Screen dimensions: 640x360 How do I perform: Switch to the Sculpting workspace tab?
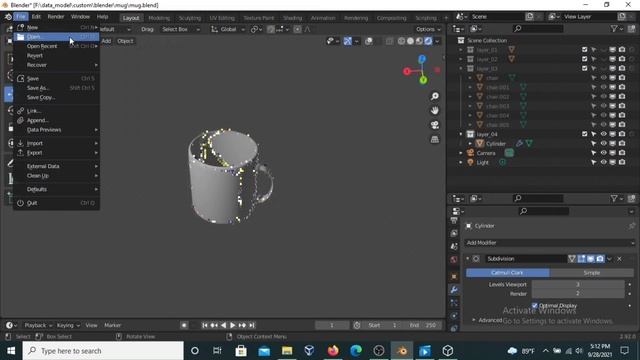pyautogui.click(x=189, y=18)
